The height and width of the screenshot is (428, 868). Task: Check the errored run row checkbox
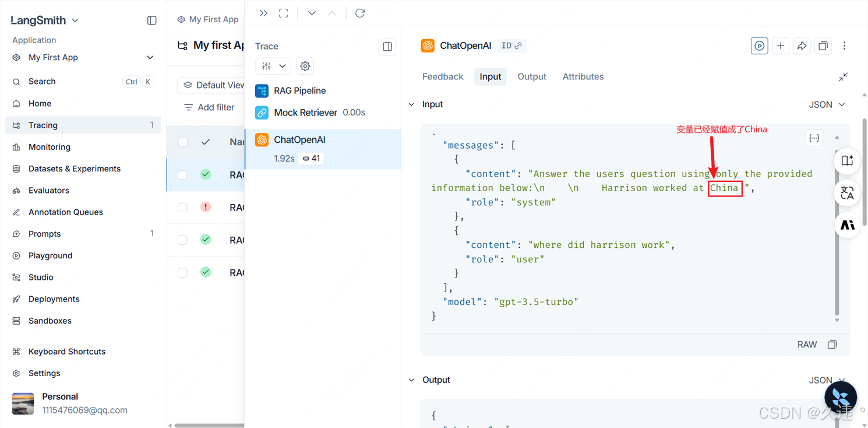tap(183, 208)
